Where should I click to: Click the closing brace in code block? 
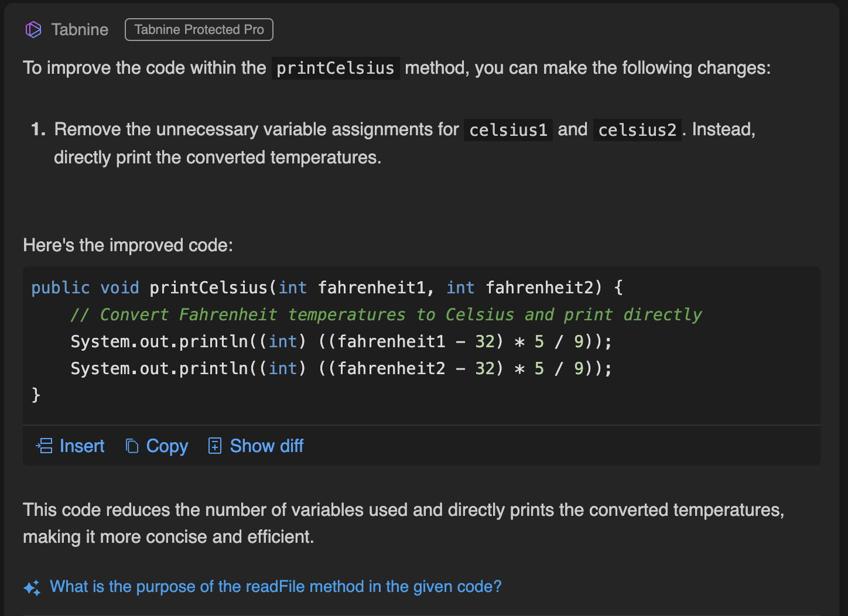(36, 395)
